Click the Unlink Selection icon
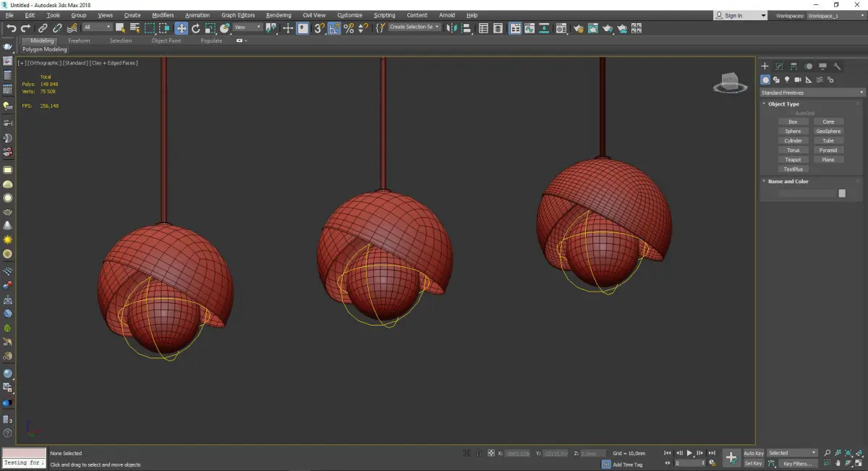 (58, 28)
